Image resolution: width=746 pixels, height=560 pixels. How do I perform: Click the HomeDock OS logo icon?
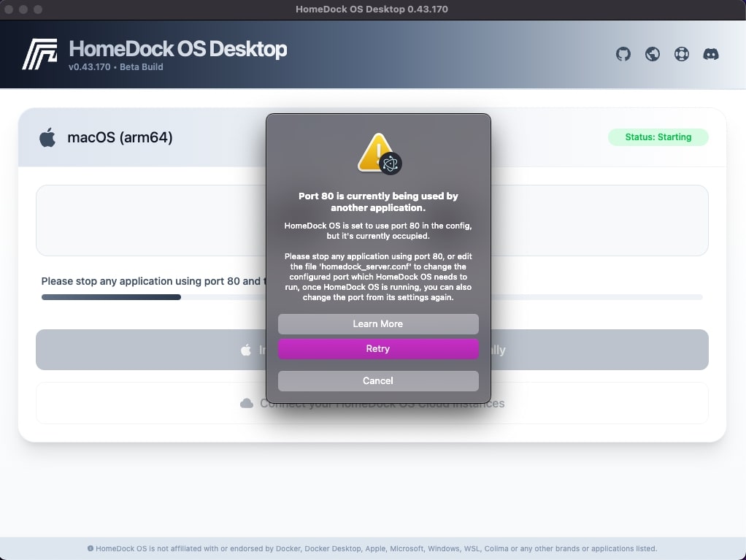pos(40,54)
